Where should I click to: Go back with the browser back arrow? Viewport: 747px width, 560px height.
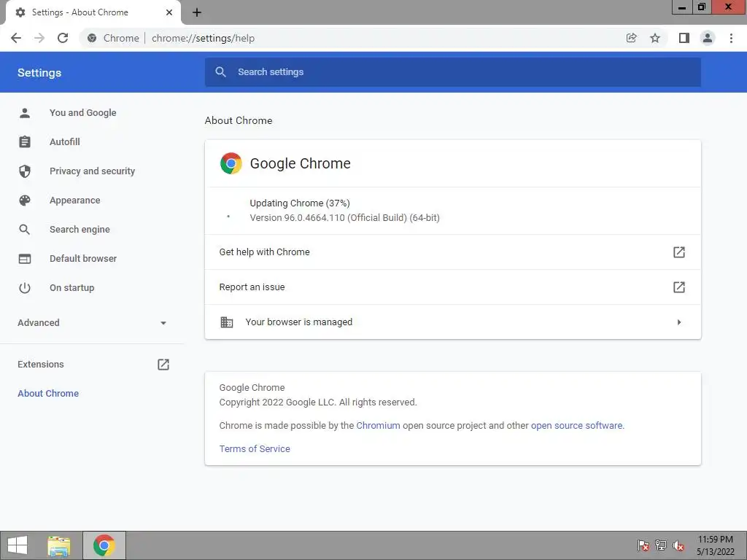[x=16, y=38]
